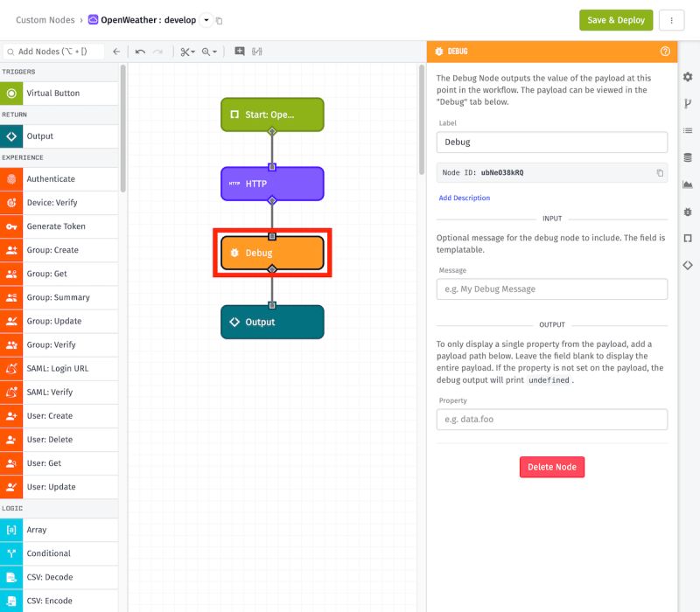Screen dimensions: 700x612
Task: Open the workflow Settings gear panel
Action: click(x=688, y=77)
